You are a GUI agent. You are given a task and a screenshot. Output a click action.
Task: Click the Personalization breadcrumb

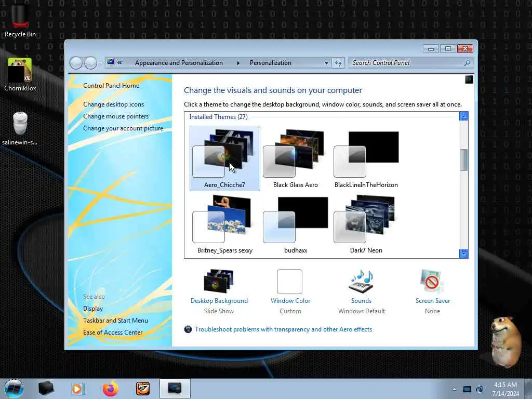pos(270,63)
